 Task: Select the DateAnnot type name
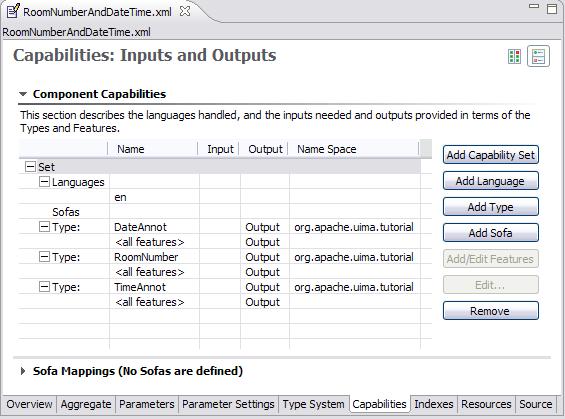pos(140,227)
